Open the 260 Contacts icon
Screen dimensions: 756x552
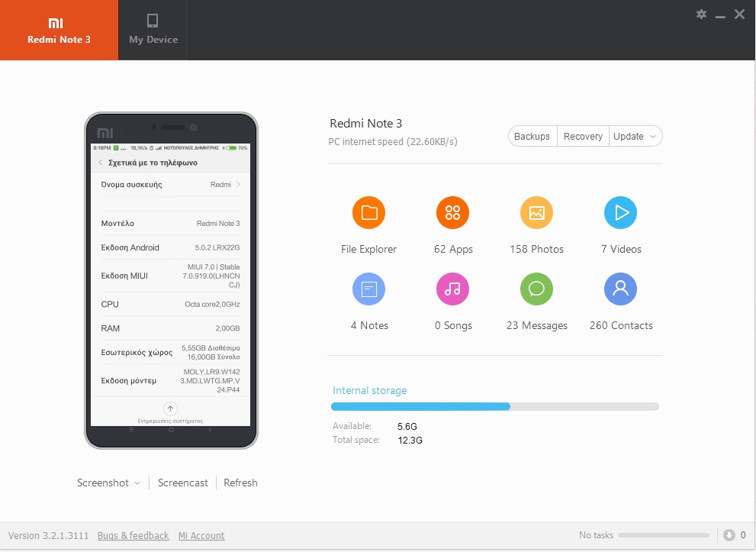(620, 289)
